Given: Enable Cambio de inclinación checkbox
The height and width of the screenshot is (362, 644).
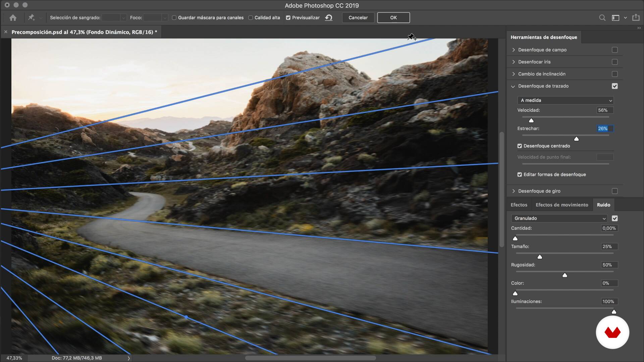Looking at the screenshot, I should click(614, 74).
